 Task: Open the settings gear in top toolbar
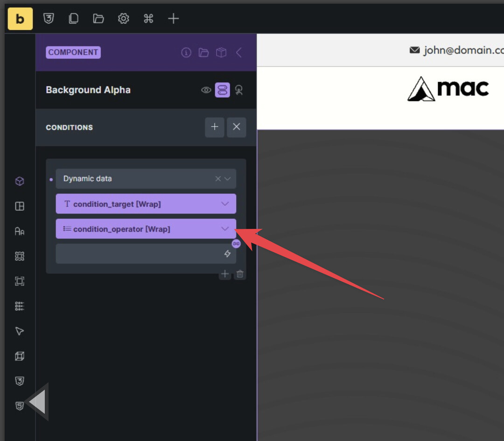point(123,19)
